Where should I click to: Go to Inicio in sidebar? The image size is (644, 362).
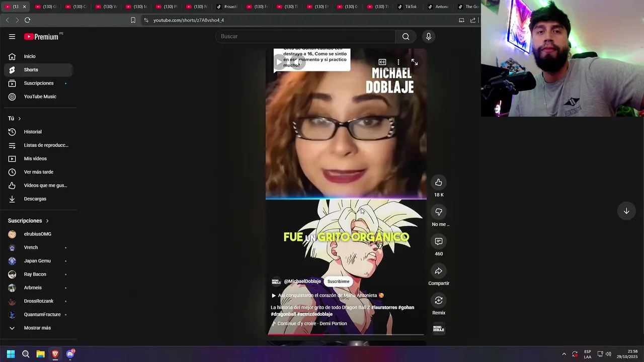click(38, 56)
